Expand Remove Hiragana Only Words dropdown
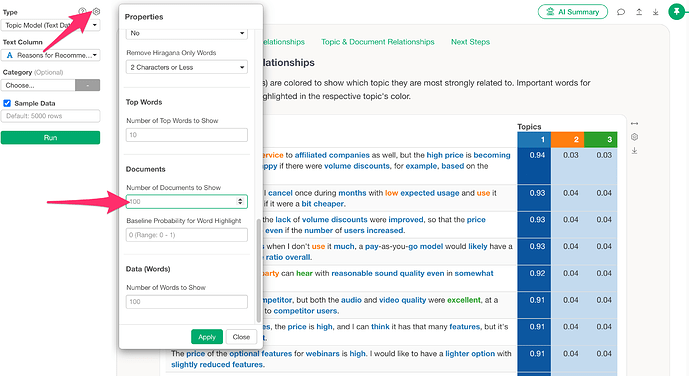Image resolution: width=689 pixels, height=376 pixels. (187, 67)
